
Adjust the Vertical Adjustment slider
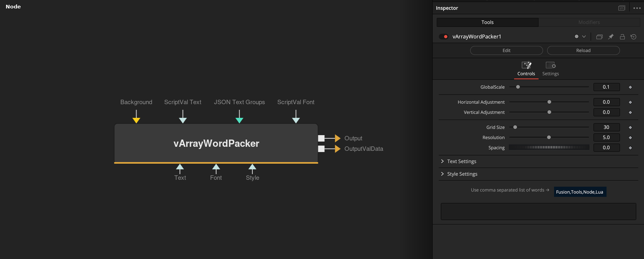(x=549, y=112)
